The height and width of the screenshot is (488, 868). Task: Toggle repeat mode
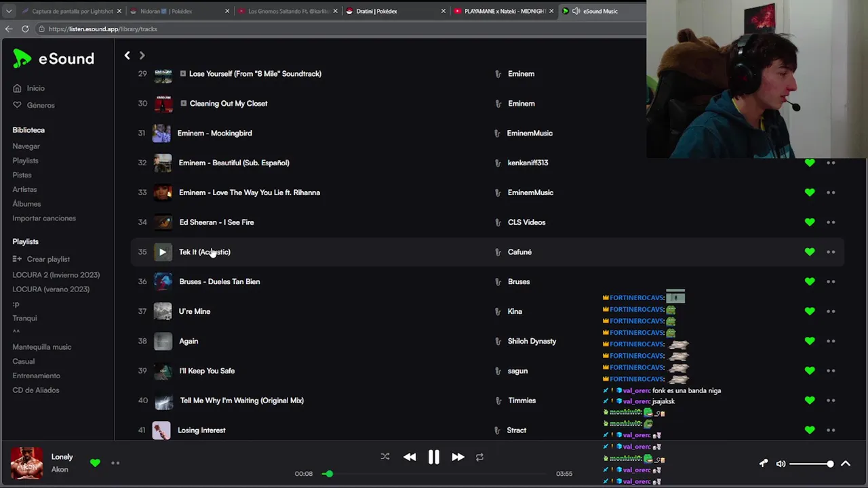point(479,457)
